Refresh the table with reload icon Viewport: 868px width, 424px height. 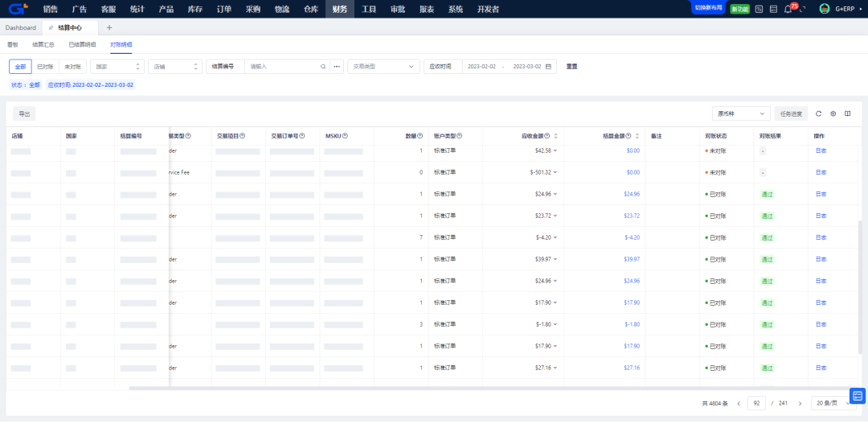click(x=819, y=113)
